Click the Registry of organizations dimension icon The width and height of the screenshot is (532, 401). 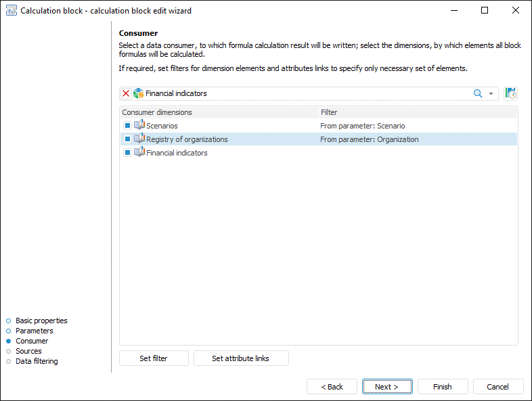click(x=139, y=139)
